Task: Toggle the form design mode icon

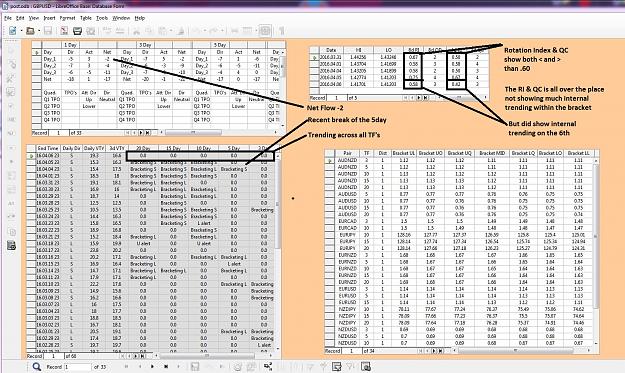Action: 265,31
